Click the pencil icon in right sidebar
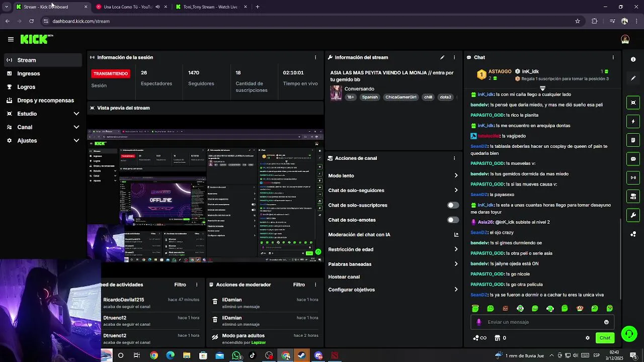This screenshot has width=644, height=362. pos(633,78)
